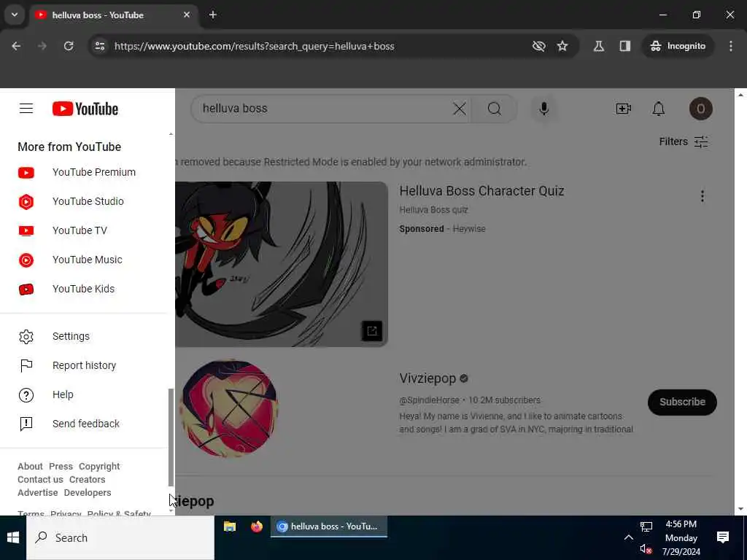Click the YouTube Kids icon
Screen dimensions: 747x560
(26, 289)
